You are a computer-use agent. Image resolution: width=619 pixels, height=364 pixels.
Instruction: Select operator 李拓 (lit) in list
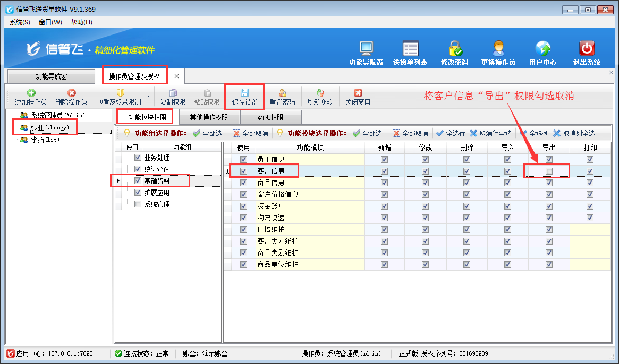(45, 140)
